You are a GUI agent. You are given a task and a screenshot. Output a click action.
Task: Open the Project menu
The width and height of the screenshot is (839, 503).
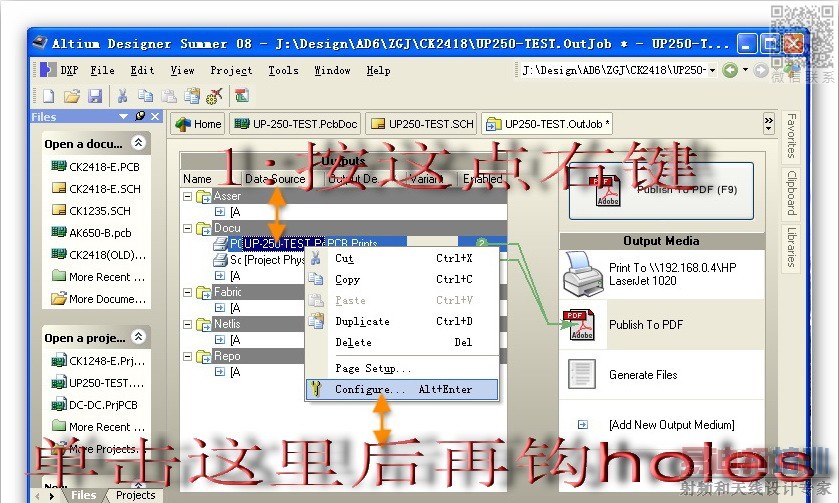tap(231, 70)
